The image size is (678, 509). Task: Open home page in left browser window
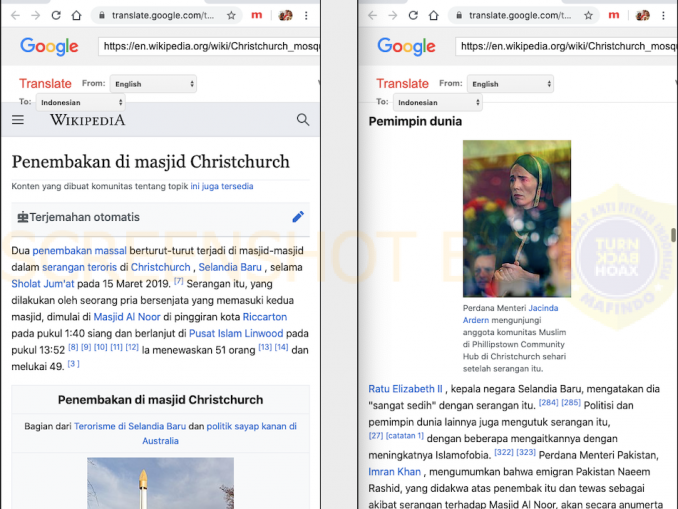point(77,16)
